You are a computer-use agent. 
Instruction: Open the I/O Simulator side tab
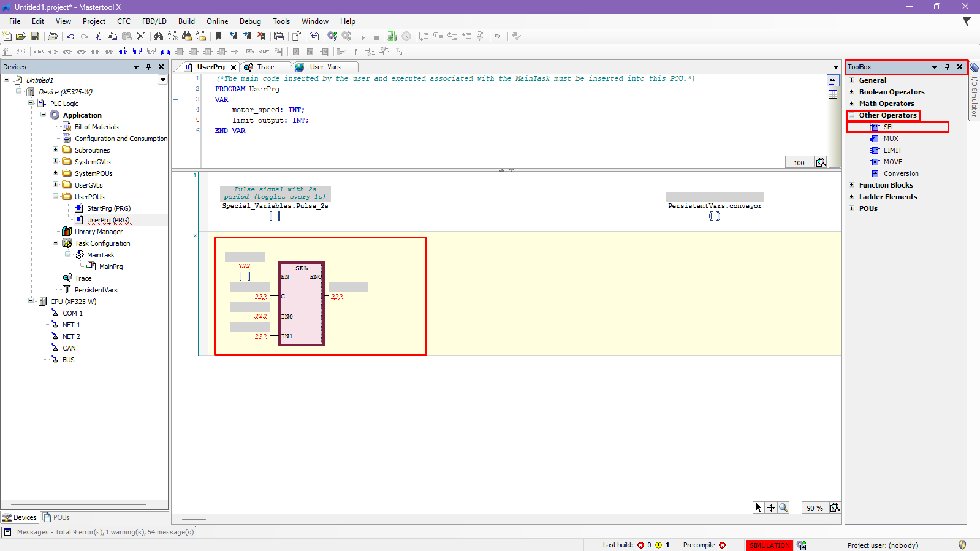pyautogui.click(x=974, y=95)
